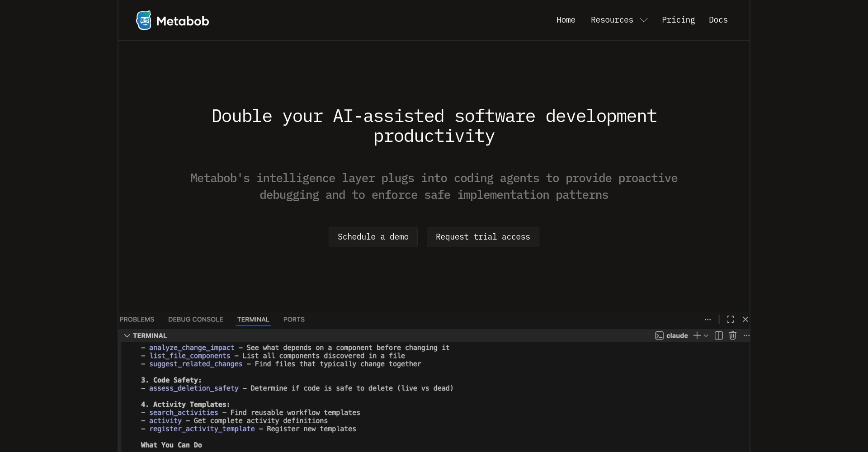Click list_file_components in terminal output
868x452 pixels.
(190, 356)
